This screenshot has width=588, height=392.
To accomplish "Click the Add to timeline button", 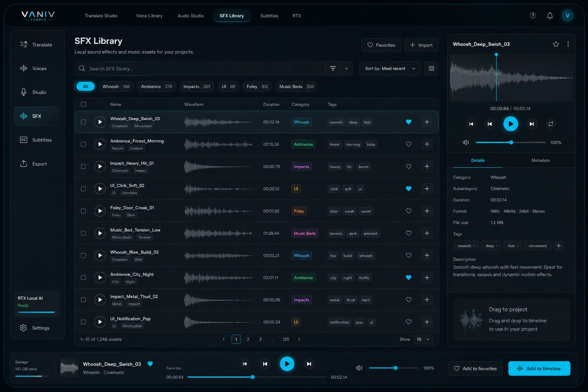I will click(x=539, y=368).
